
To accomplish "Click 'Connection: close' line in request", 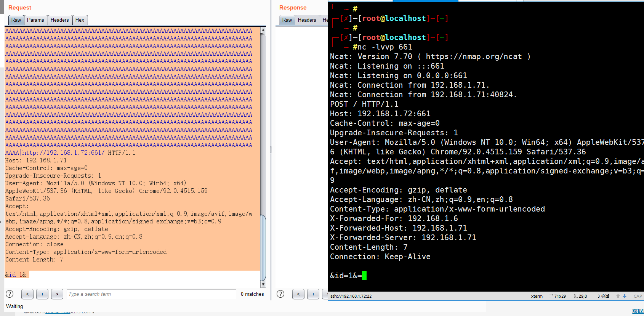I will [x=34, y=244].
